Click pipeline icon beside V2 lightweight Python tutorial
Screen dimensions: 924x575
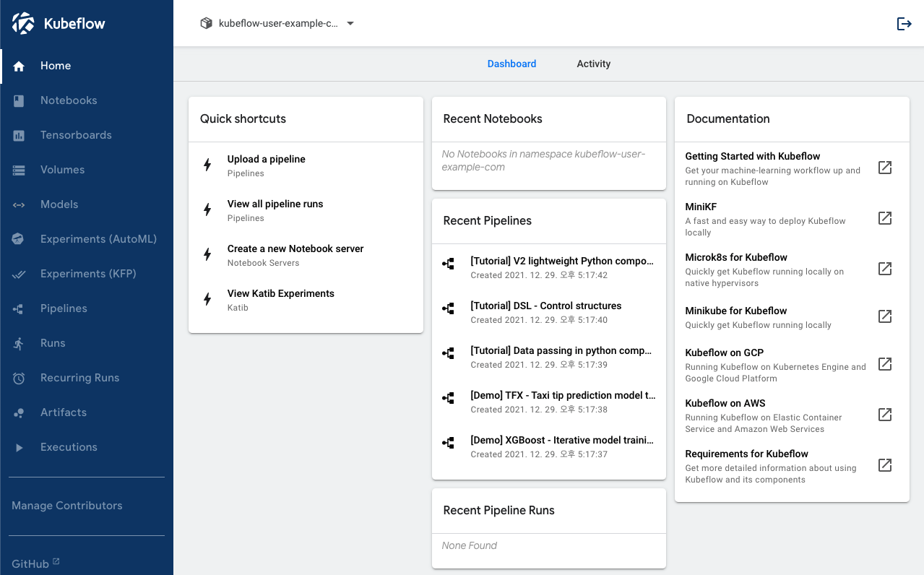point(448,264)
